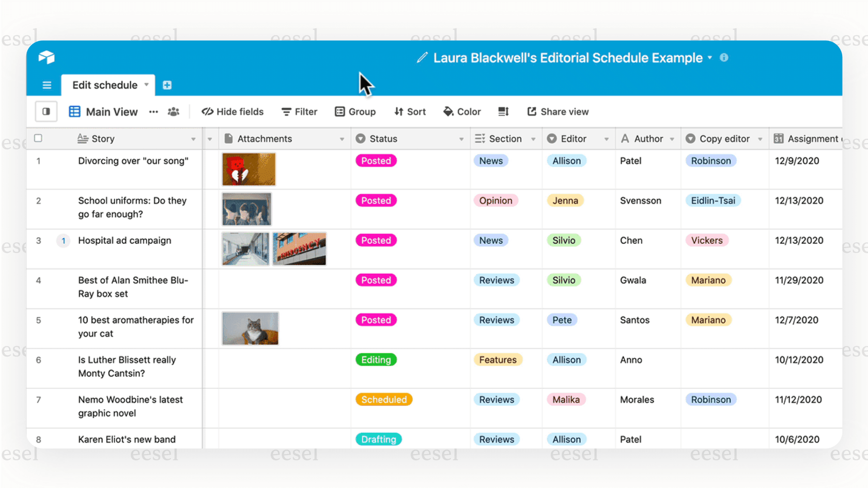This screenshot has width=868, height=488.
Task: Switch to the Edit schedule tab
Action: pos(104,85)
